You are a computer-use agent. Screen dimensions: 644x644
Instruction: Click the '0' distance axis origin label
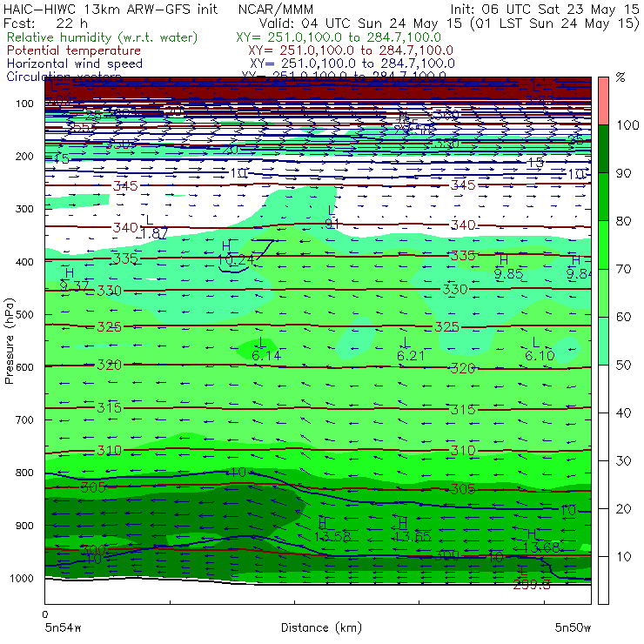tap(45, 614)
